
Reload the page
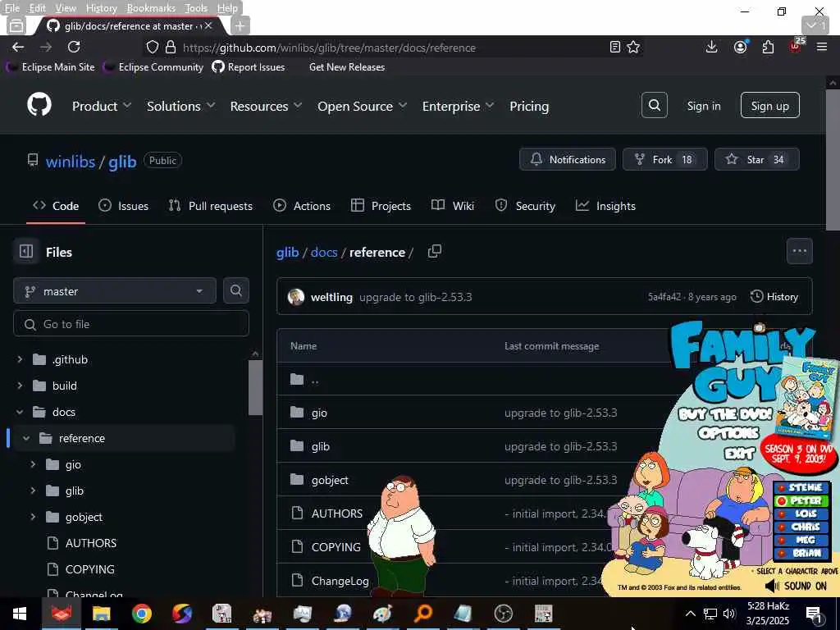click(74, 47)
